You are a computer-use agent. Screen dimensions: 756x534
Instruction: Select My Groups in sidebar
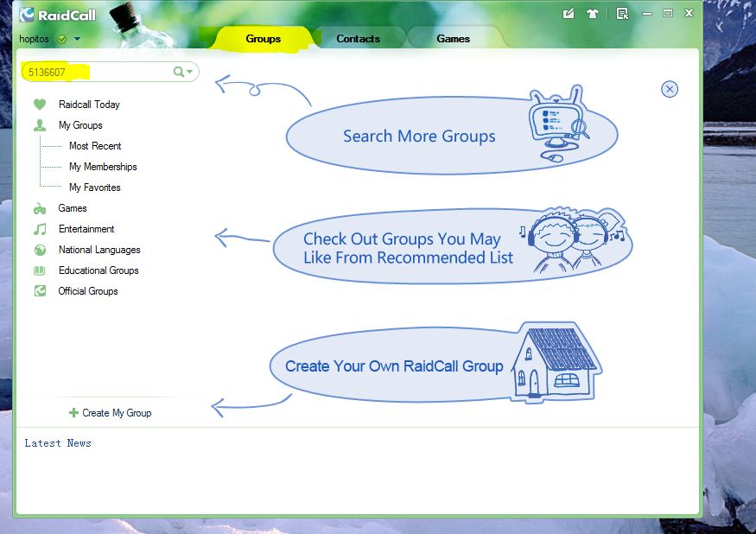pyautogui.click(x=80, y=125)
